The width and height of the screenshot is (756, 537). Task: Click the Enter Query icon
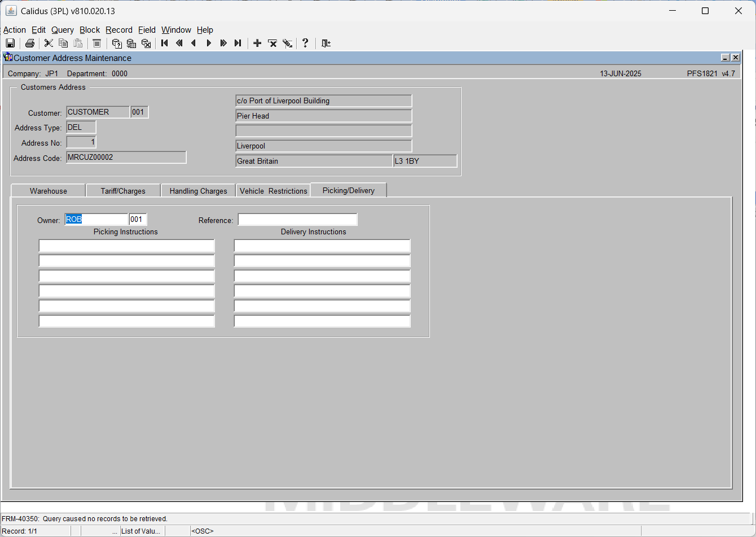coord(117,43)
